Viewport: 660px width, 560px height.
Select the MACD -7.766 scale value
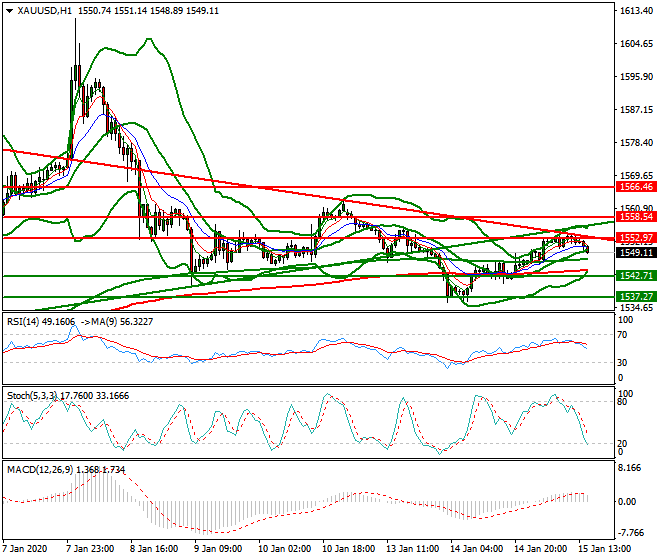pyautogui.click(x=631, y=533)
